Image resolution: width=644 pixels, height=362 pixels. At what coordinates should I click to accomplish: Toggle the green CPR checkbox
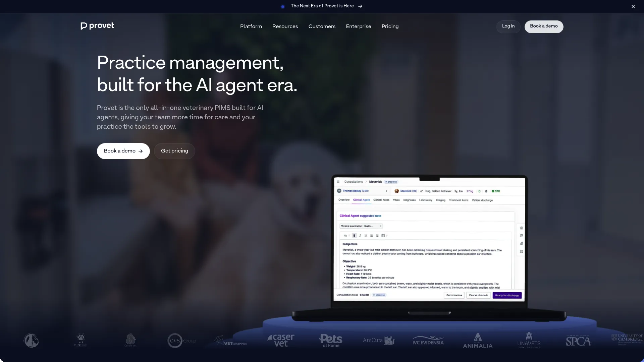point(493,191)
